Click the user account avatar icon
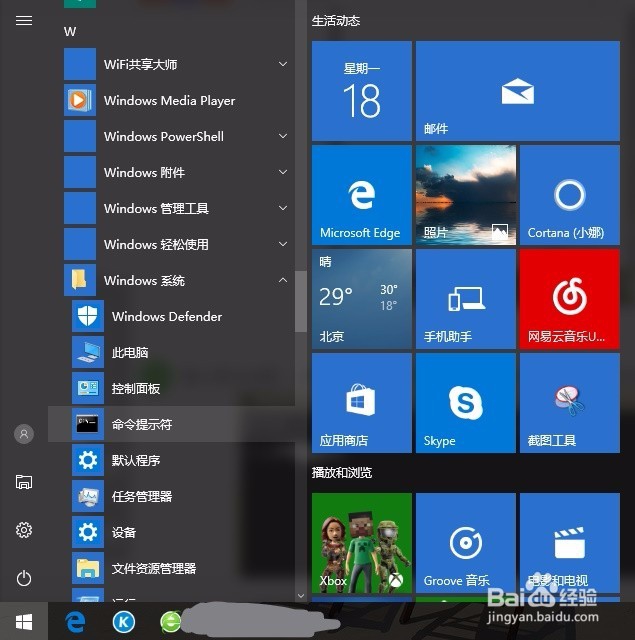This screenshot has width=635, height=640. coord(24,434)
